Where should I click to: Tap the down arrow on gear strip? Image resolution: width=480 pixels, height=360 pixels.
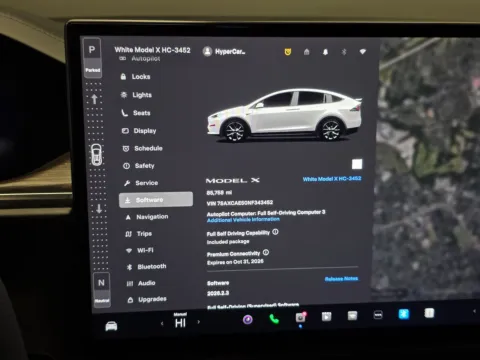99,209
